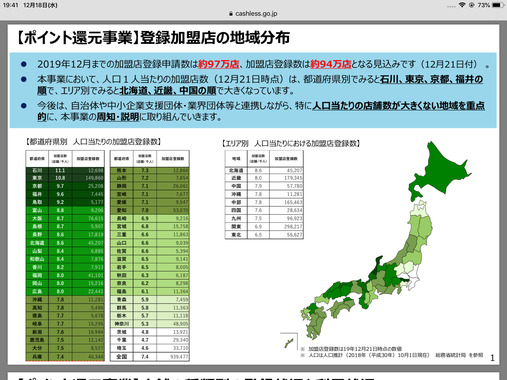Tap the battery icon in status bar
The image size is (507, 380).
497,5
